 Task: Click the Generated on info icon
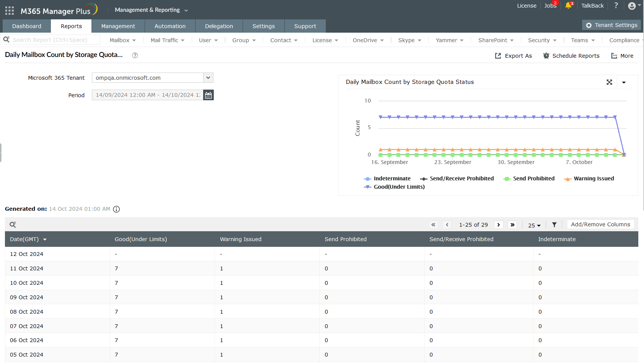point(117,209)
